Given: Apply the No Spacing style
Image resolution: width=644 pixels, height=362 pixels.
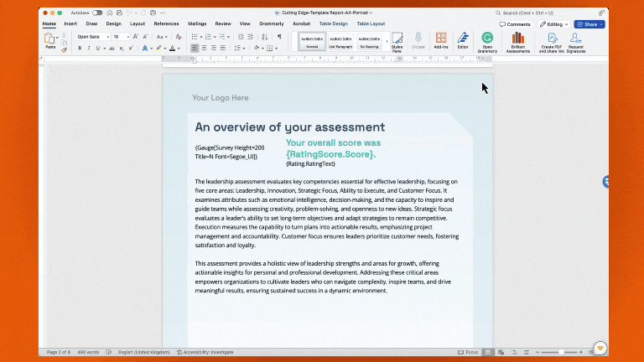Looking at the screenshot, I should (369, 41).
